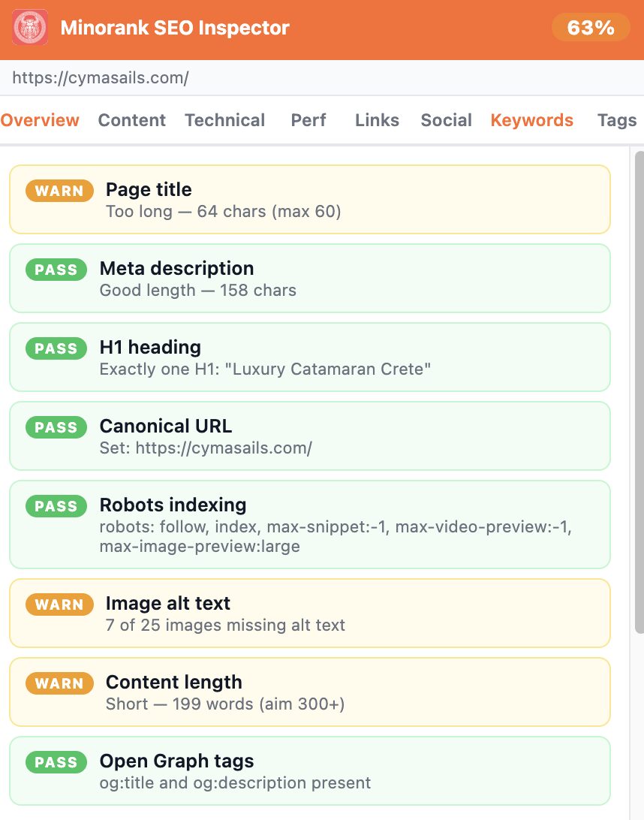Click the PASS badge for Meta description
The image size is (644, 820).
click(x=56, y=270)
